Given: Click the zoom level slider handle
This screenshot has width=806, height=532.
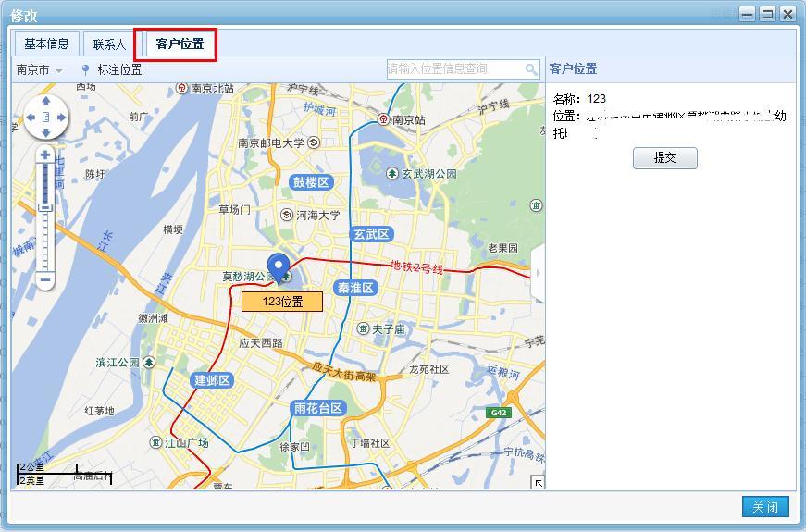Looking at the screenshot, I should coord(45,208).
